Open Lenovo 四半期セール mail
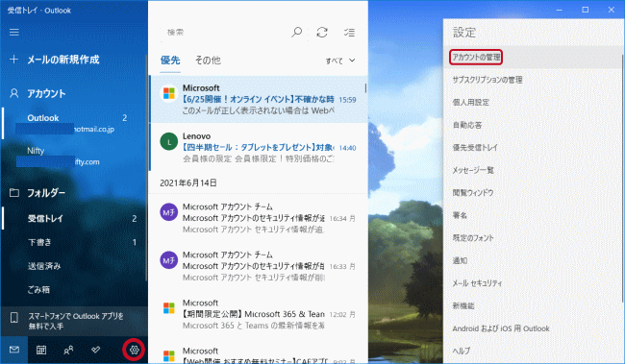 pyautogui.click(x=259, y=147)
